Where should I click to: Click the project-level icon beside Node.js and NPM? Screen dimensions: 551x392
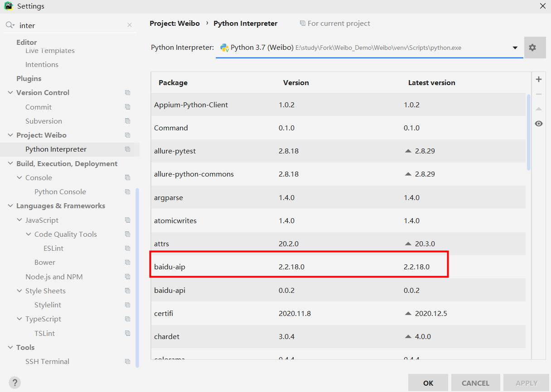(128, 277)
